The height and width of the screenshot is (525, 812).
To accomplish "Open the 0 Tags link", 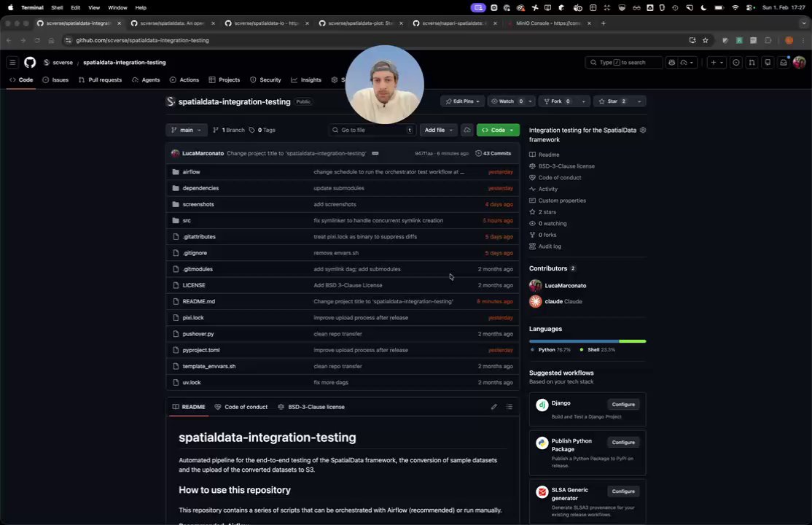I will [x=262, y=130].
